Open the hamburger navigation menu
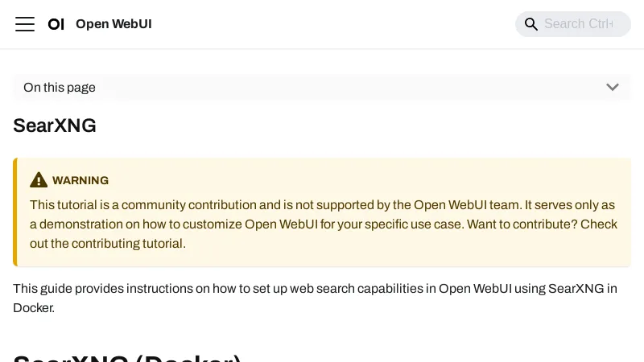 click(25, 24)
